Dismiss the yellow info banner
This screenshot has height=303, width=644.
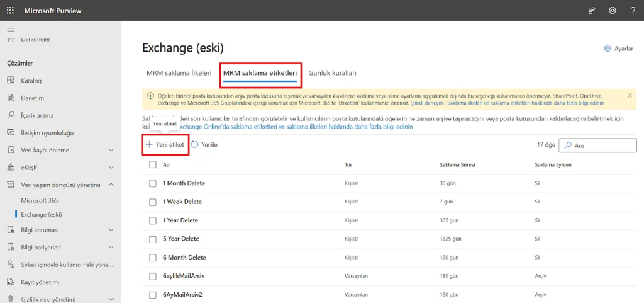click(x=630, y=96)
